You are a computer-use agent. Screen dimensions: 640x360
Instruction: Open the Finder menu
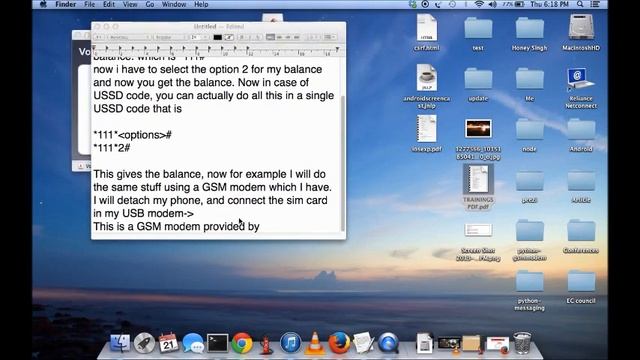[x=66, y=4]
